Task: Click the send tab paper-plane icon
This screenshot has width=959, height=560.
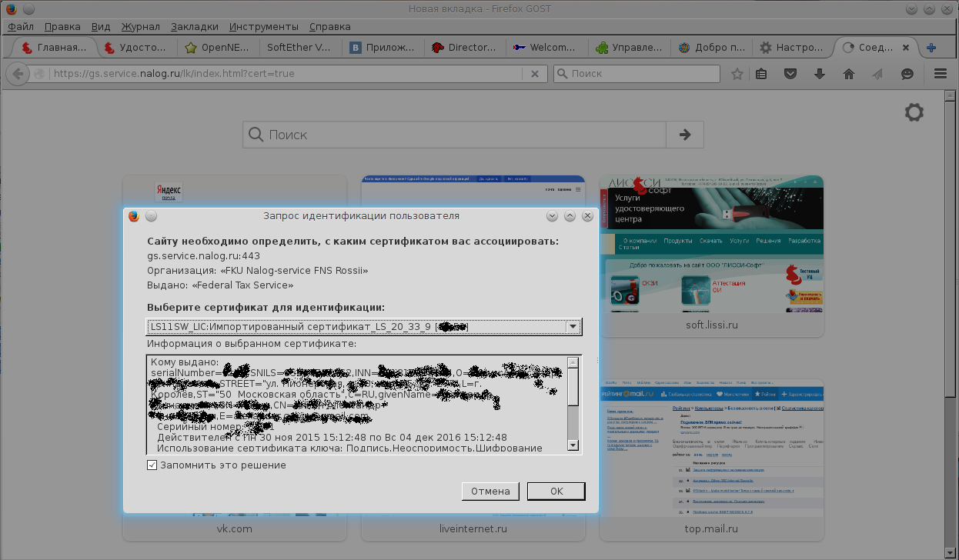Action: pos(877,74)
